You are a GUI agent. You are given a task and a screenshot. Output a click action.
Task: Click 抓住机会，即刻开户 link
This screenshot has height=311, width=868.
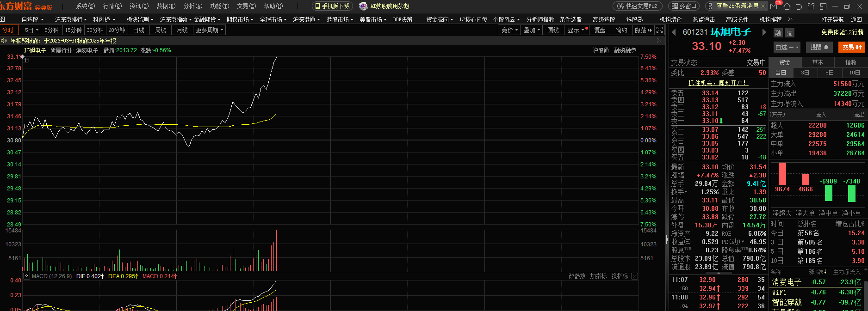(717, 83)
